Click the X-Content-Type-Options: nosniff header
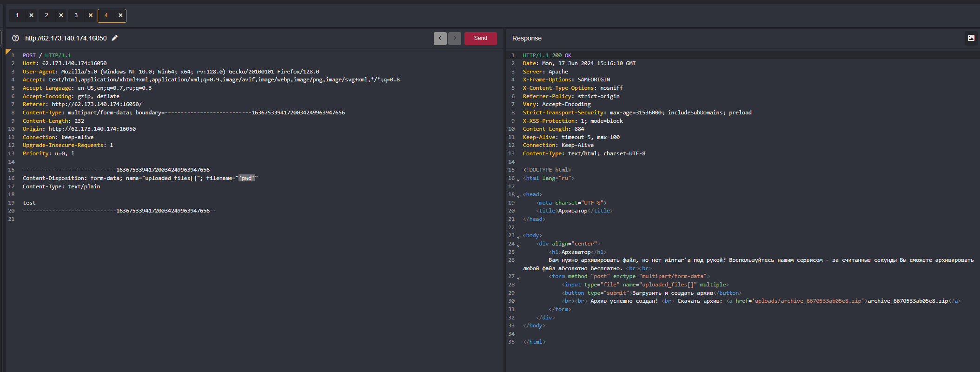The image size is (980, 372). point(573,88)
